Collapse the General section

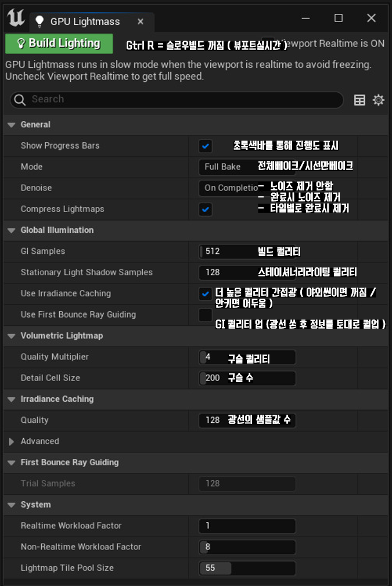coord(11,125)
